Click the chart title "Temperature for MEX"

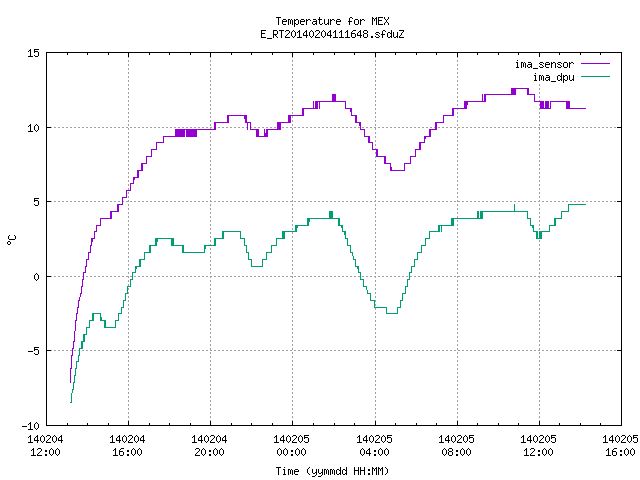[332, 21]
